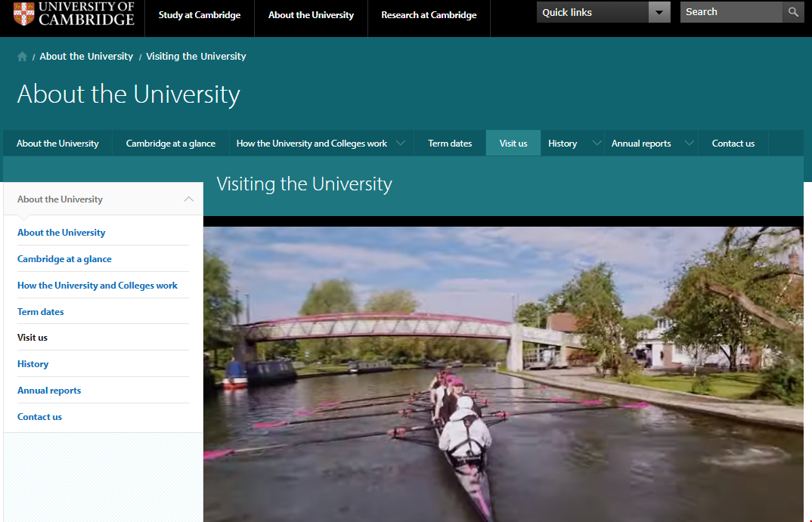Open Study at Cambridge menu

tap(200, 15)
